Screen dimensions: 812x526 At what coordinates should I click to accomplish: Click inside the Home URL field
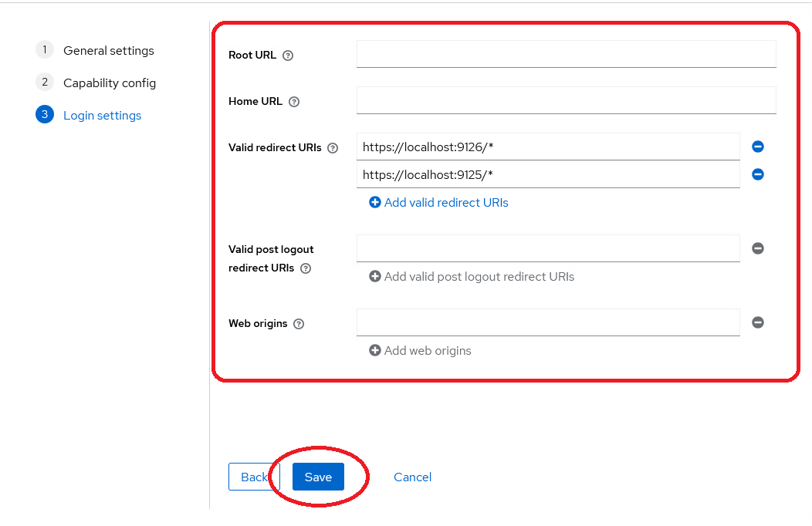tap(566, 100)
